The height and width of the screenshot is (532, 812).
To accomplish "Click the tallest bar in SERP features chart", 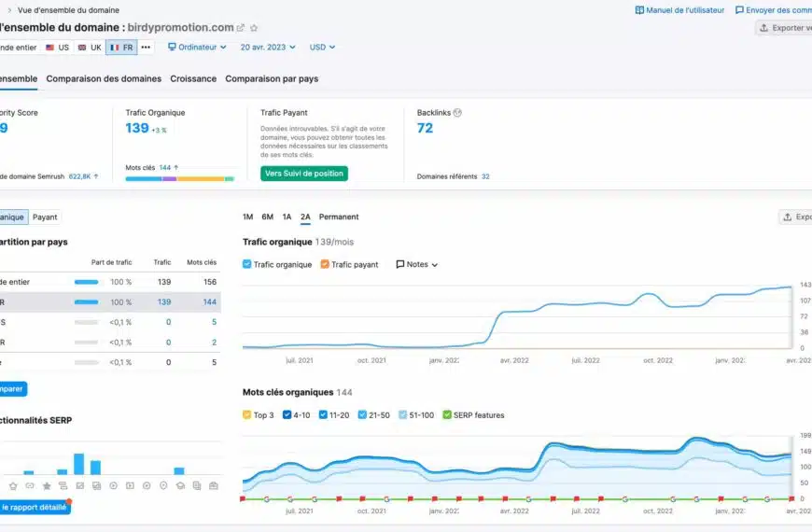I will tap(78, 464).
